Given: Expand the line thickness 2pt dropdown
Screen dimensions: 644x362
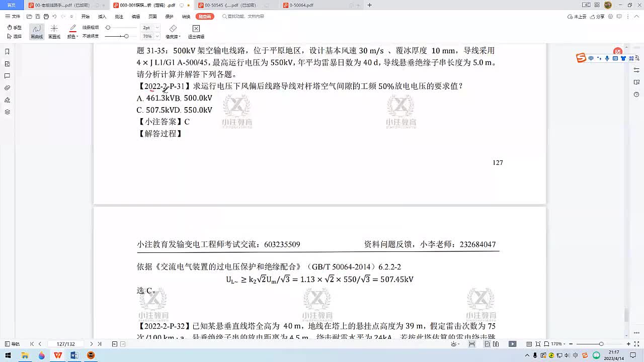Looking at the screenshot, I should 157,28.
